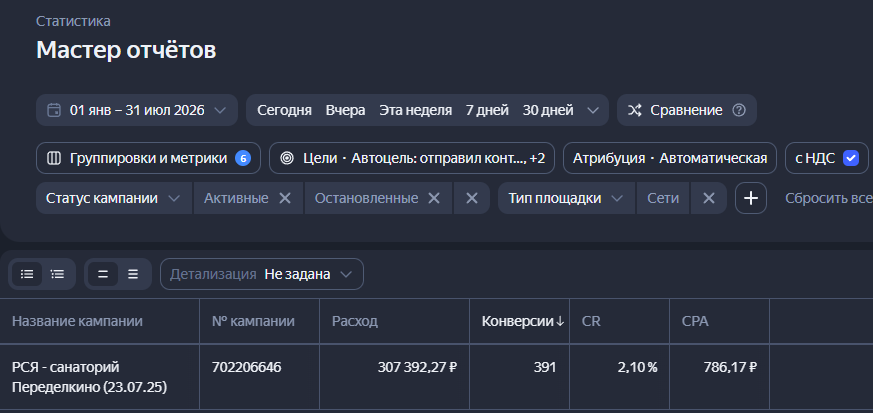Expand more period presets after 30 дней

[592, 110]
